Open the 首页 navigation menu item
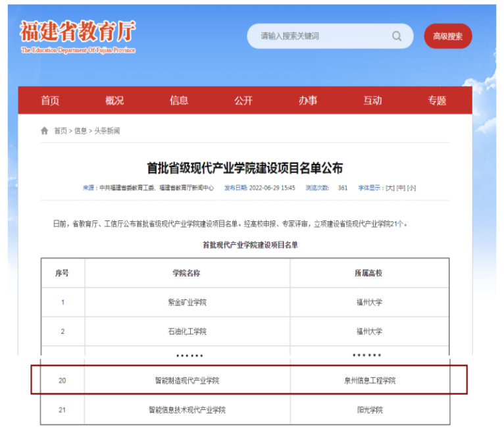The height and width of the screenshot is (439, 504). point(50,100)
